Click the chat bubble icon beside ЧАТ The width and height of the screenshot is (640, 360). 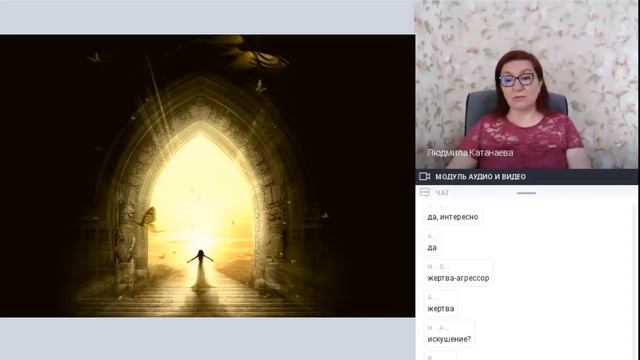(424, 192)
